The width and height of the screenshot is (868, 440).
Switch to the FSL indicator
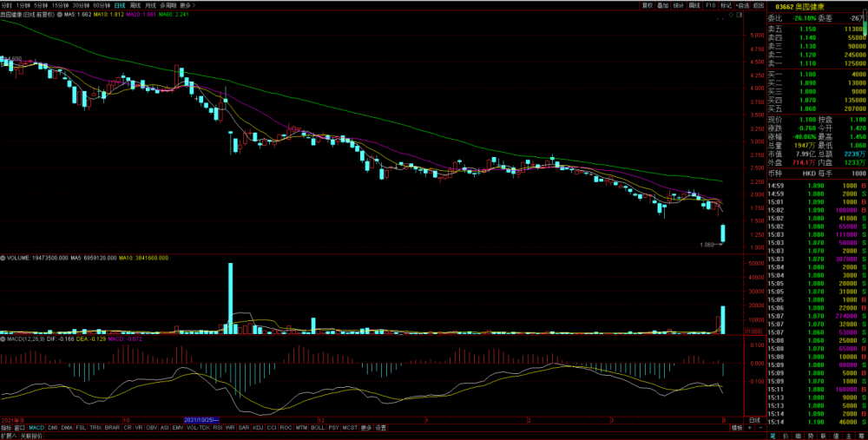(x=81, y=428)
